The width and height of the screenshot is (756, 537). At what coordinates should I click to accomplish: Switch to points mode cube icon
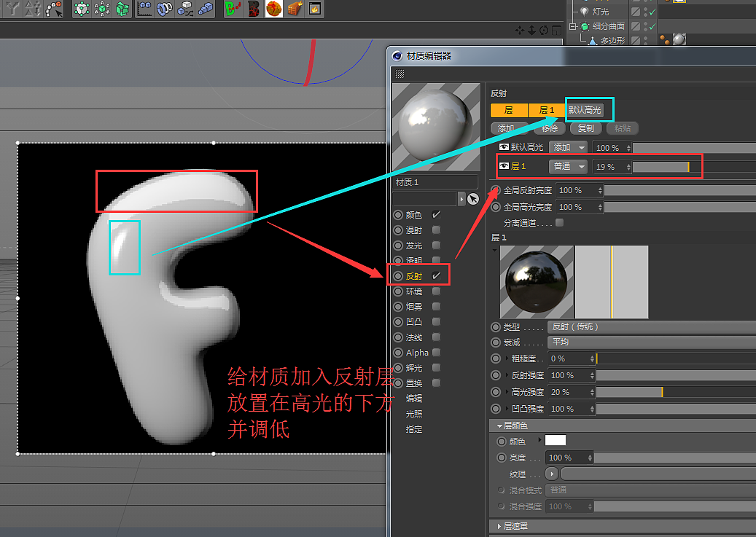(102, 9)
